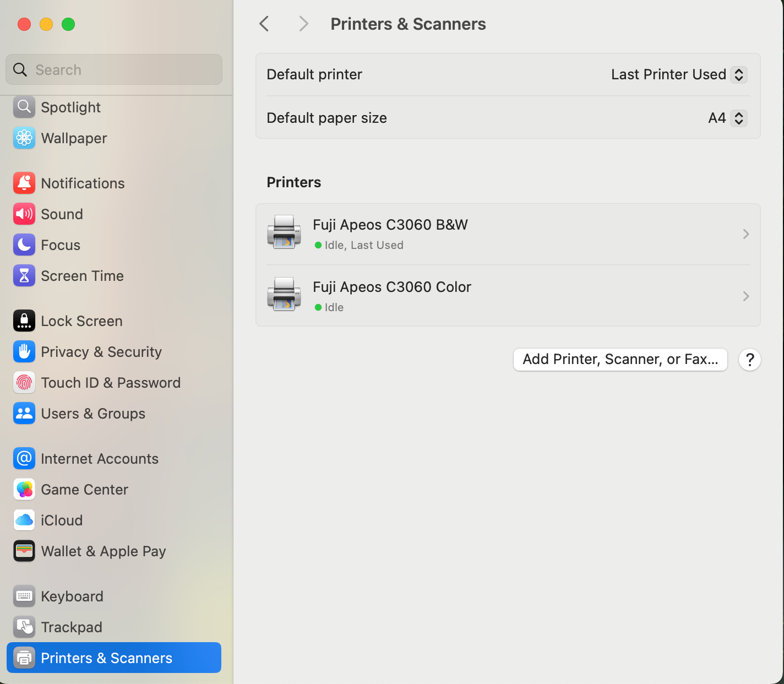Click the selected Printers & Scanners label

pos(107,658)
